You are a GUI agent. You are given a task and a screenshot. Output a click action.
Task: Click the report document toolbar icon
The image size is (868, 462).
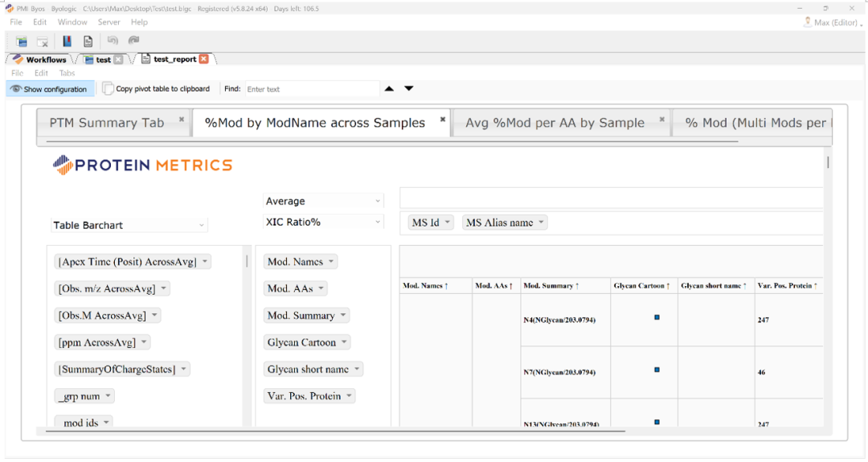[x=88, y=41]
